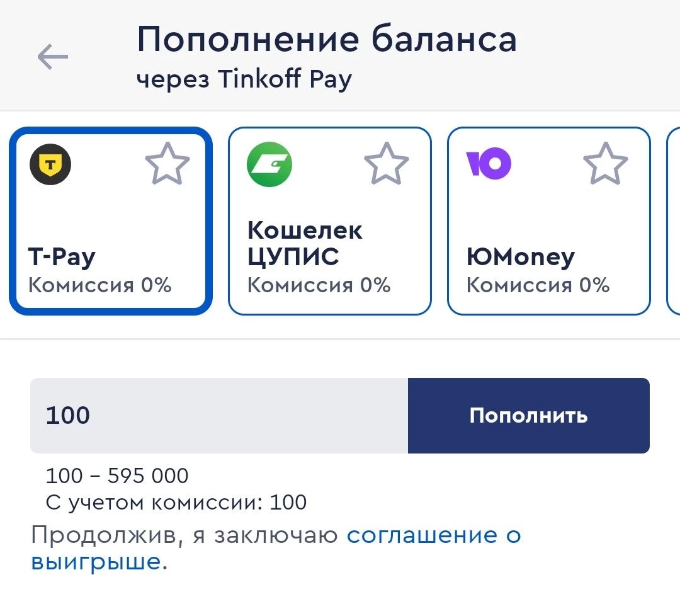Toggle the favorite star for Кошелек ЦУПИС

pyautogui.click(x=386, y=164)
